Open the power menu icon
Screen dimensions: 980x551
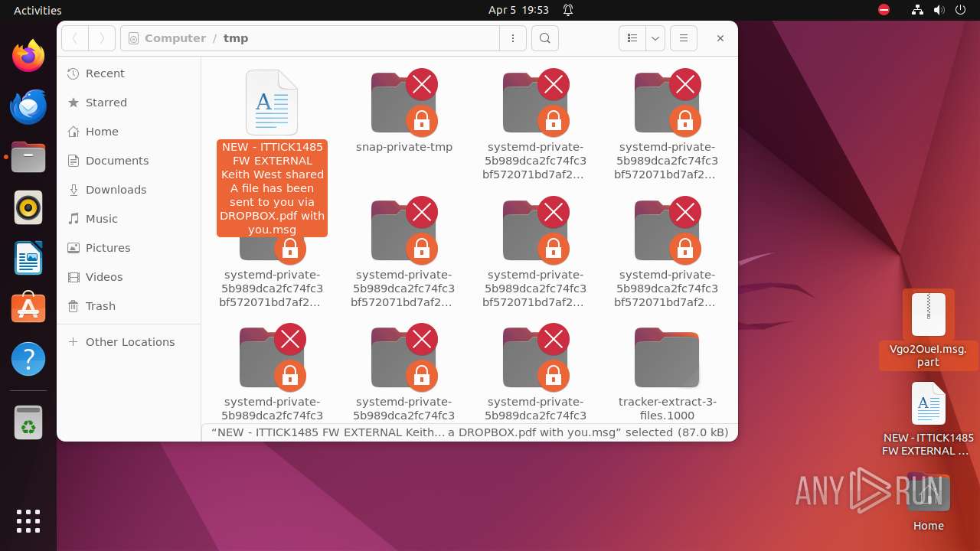(x=960, y=10)
